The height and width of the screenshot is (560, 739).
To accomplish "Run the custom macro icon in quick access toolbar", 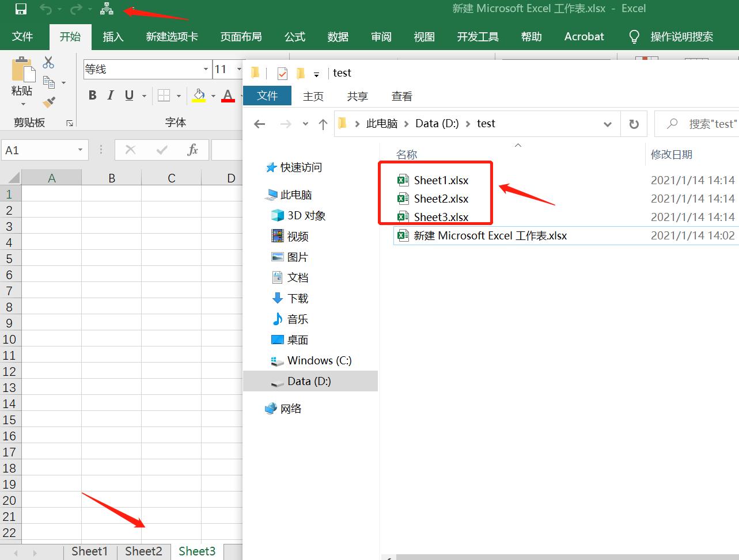I will 107,9.
